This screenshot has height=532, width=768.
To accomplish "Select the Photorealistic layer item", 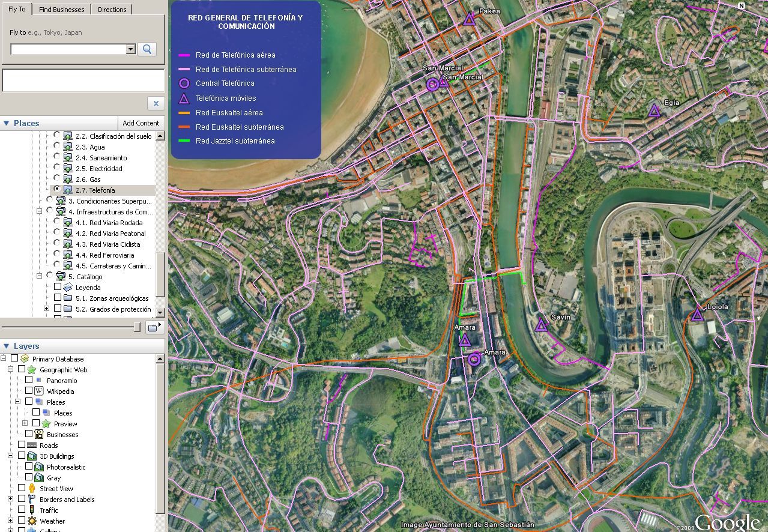I will tap(66, 467).
